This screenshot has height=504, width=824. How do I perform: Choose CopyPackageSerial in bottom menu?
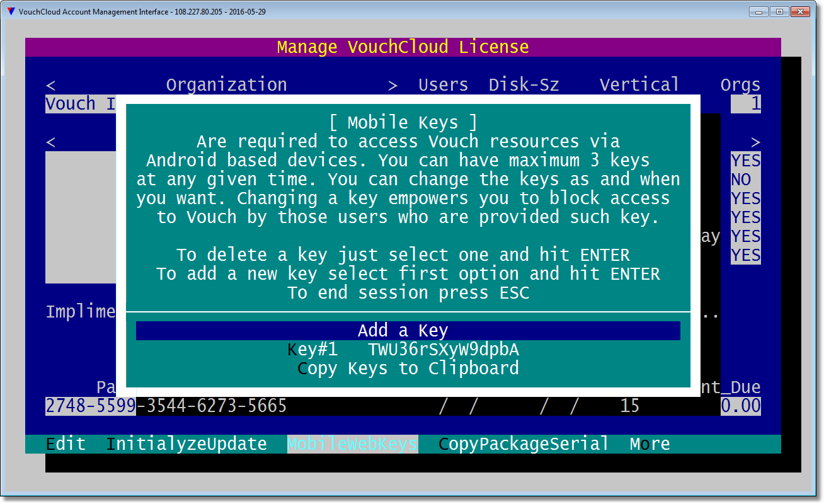point(524,444)
